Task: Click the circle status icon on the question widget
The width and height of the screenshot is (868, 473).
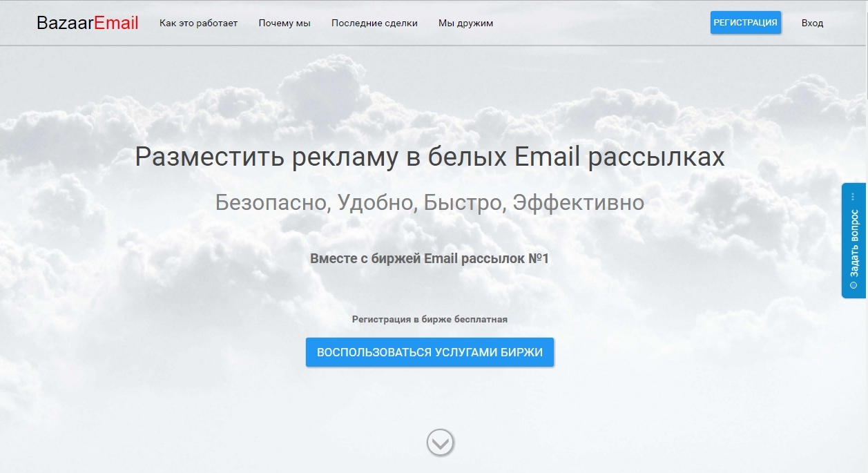Action: click(853, 284)
